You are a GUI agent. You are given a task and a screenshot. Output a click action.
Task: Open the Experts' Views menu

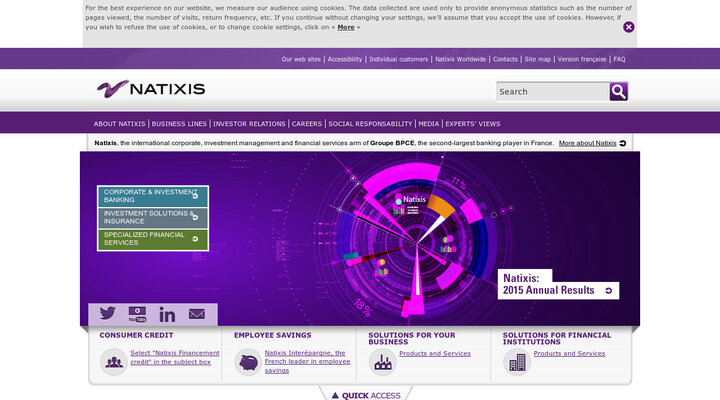coord(472,124)
